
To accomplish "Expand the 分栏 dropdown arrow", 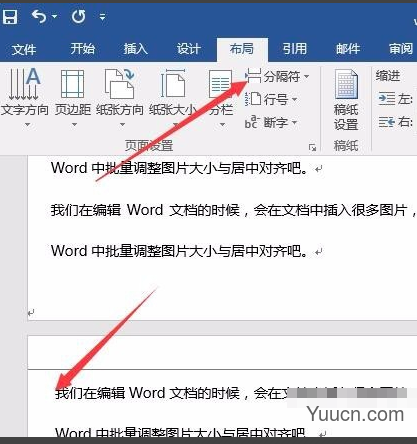I will (x=222, y=125).
